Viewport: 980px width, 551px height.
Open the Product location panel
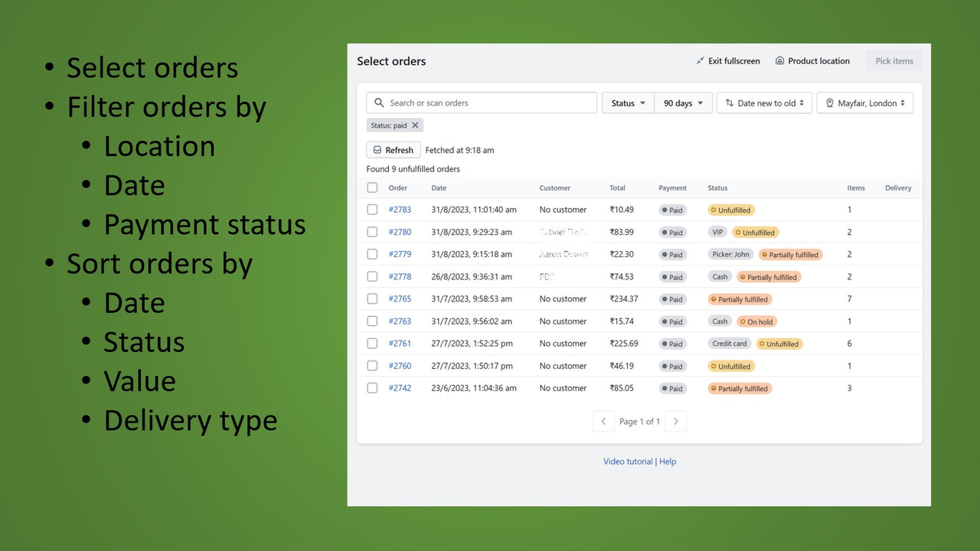[812, 60]
